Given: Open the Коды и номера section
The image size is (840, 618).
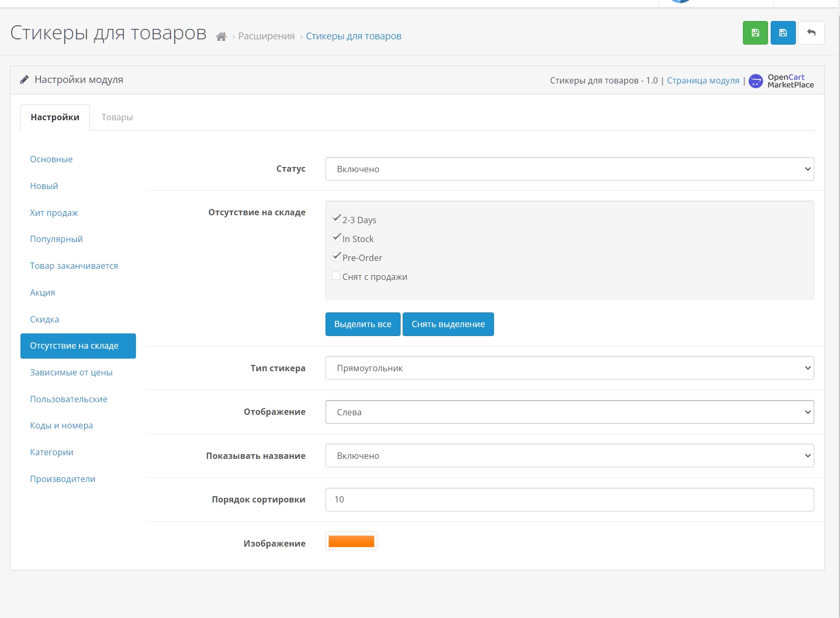Looking at the screenshot, I should point(61,425).
